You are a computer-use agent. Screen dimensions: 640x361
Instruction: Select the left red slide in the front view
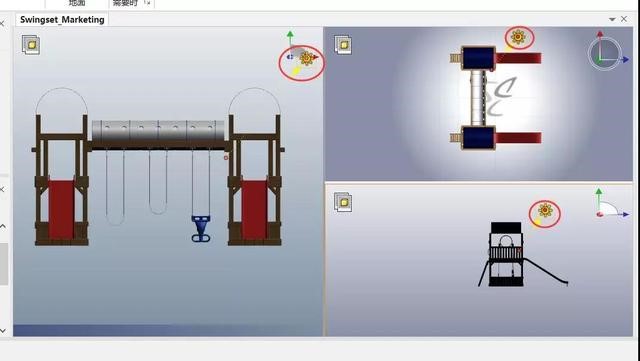[61, 210]
